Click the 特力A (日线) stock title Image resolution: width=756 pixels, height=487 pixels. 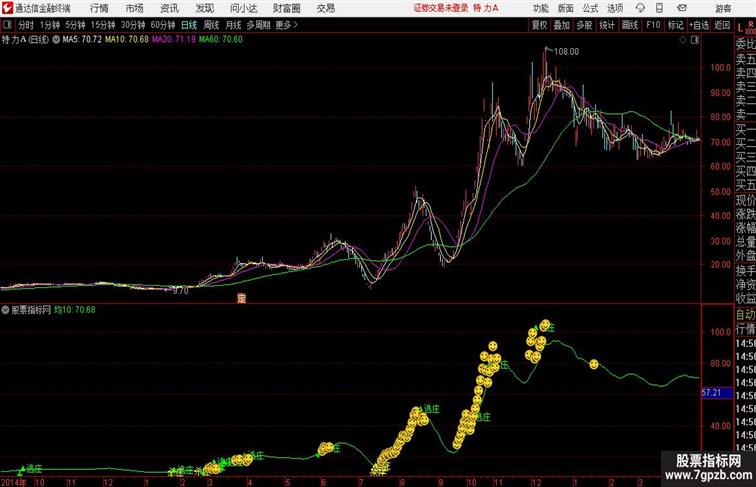pyautogui.click(x=25, y=40)
